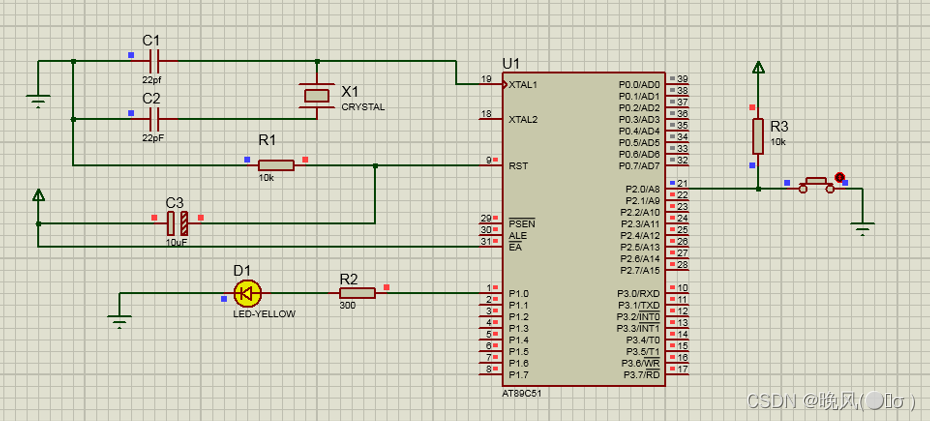Click the P3.0/RXD pin name
The image size is (930, 421).
point(638,294)
